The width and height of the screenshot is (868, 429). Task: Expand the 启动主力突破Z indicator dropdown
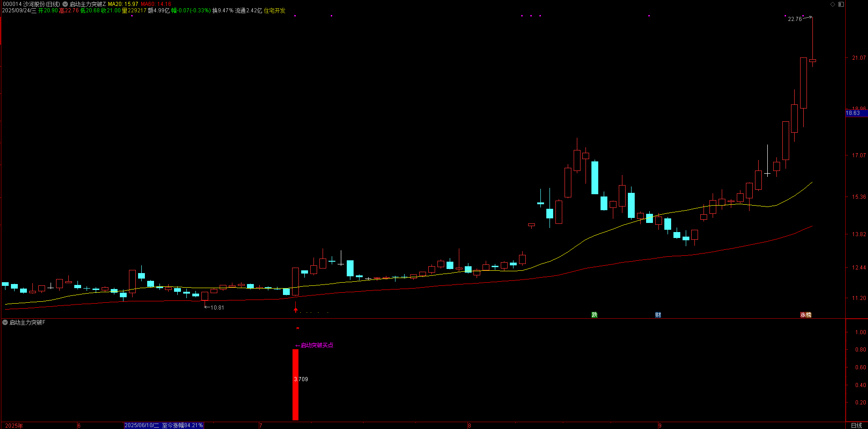tap(65, 4)
